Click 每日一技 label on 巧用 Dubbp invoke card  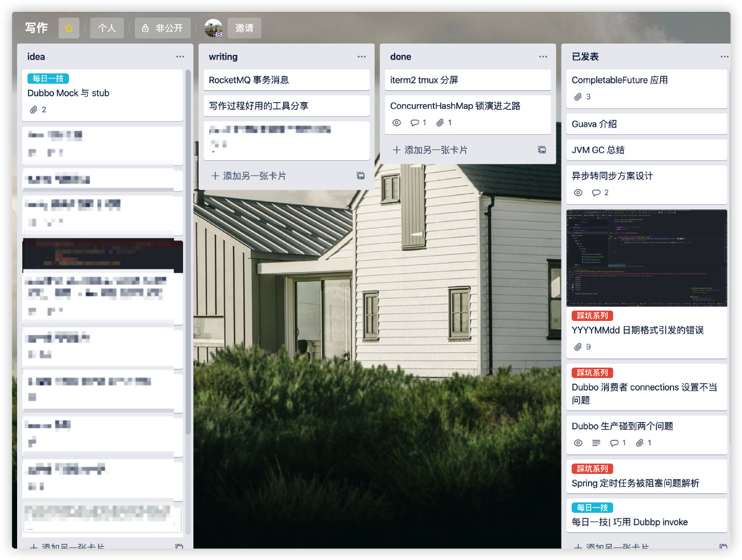coord(593,508)
